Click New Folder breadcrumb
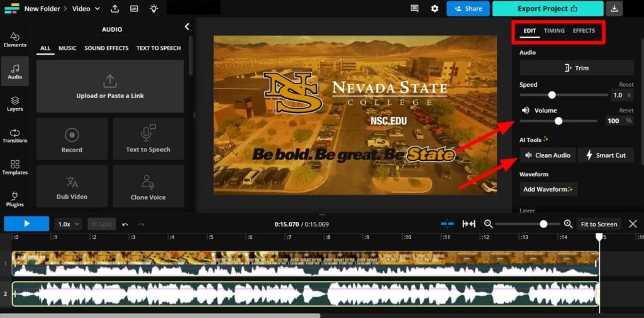 click(x=42, y=9)
